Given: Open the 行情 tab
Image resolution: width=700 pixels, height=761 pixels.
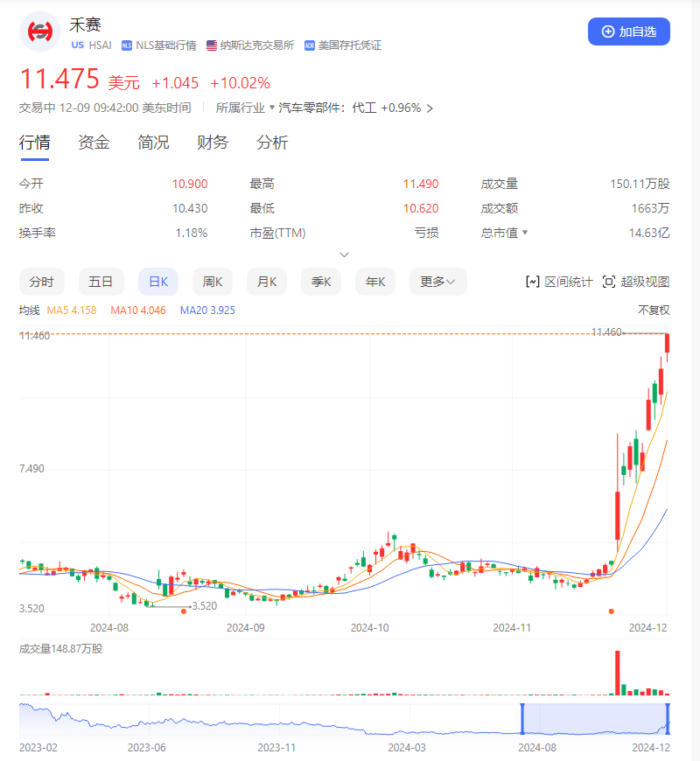Looking at the screenshot, I should [x=34, y=143].
